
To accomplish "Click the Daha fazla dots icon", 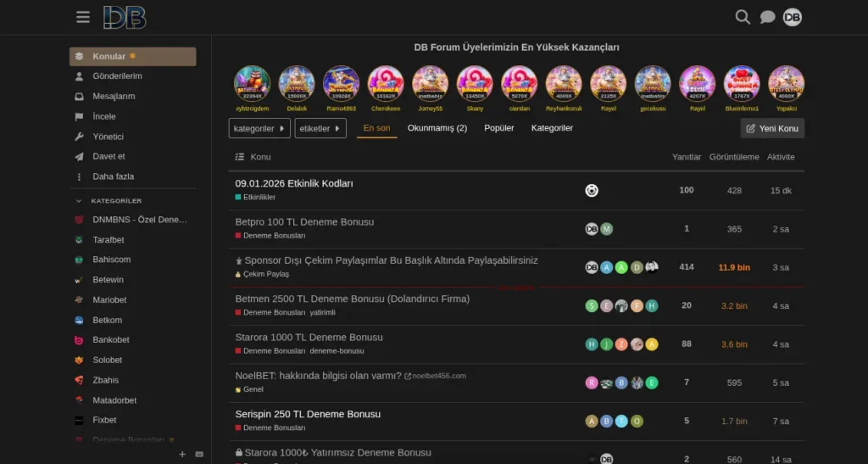I will coord(79,176).
